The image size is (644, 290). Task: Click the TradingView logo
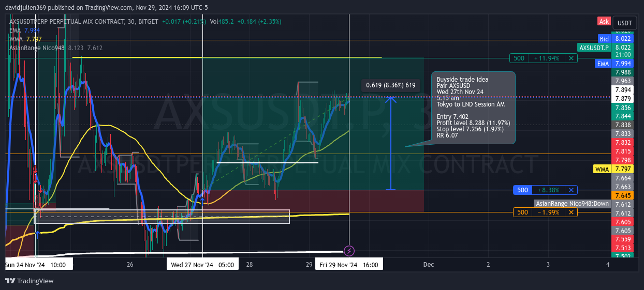pyautogui.click(x=30, y=281)
